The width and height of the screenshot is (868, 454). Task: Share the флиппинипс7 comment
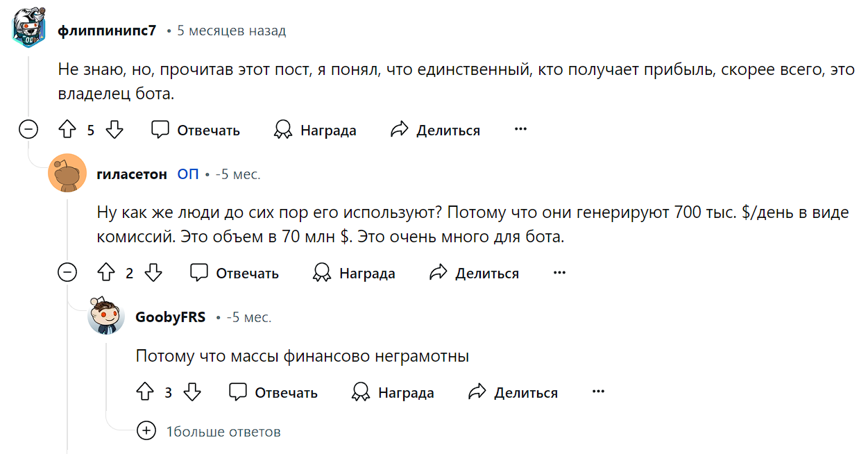click(x=435, y=130)
